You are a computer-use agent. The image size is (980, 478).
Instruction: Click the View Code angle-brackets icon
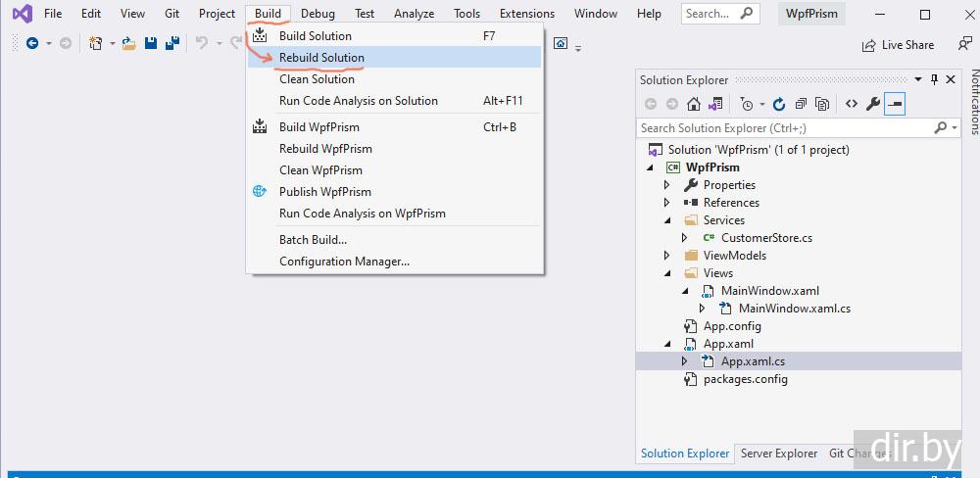(x=851, y=104)
